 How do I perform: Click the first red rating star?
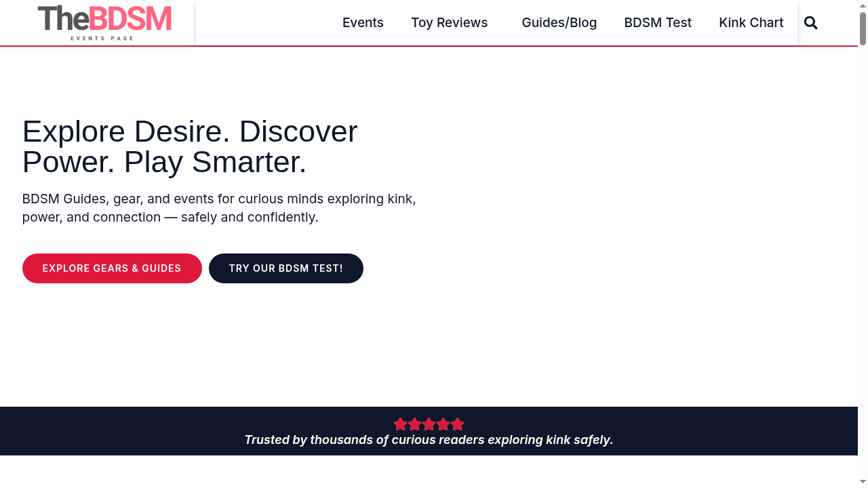point(400,424)
